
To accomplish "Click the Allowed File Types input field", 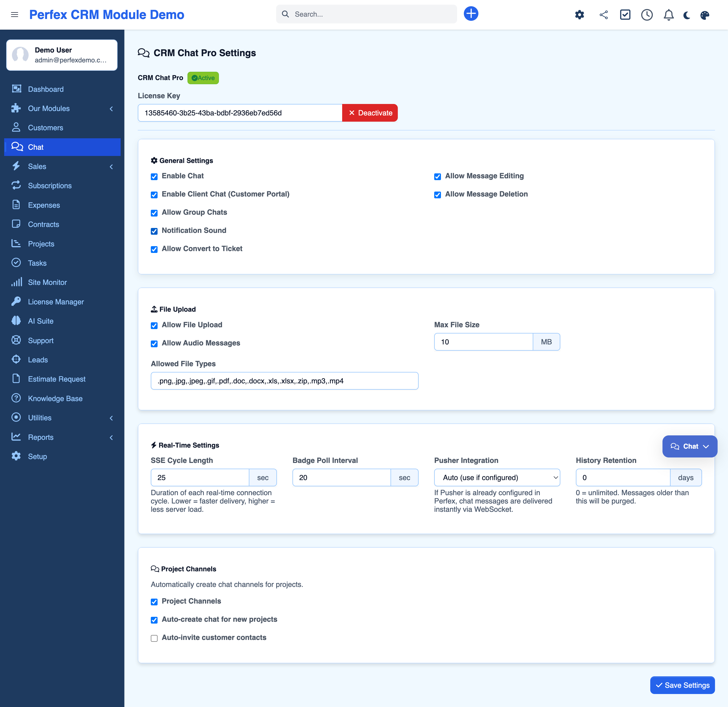I will tap(284, 381).
